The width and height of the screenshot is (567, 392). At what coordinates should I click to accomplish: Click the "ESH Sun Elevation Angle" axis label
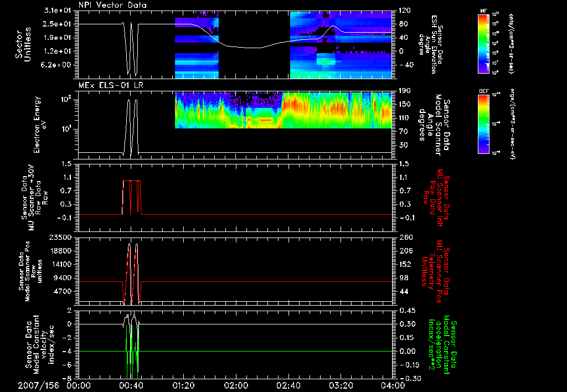[430, 44]
